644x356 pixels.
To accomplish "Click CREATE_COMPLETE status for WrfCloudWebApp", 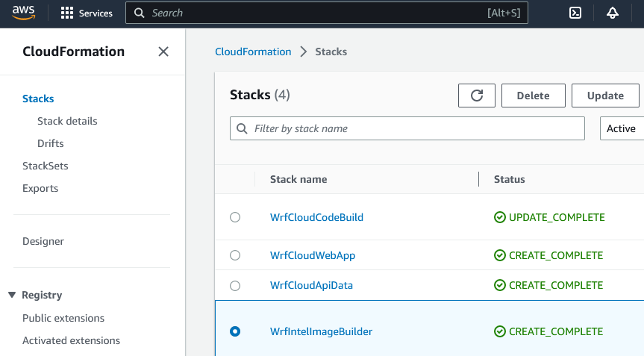I will point(556,255).
